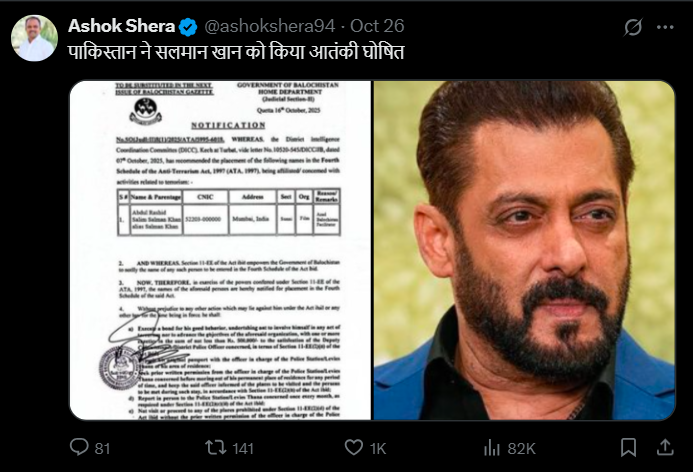Click the 81 replies count
Image resolution: width=693 pixels, height=472 pixels.
click(x=102, y=449)
